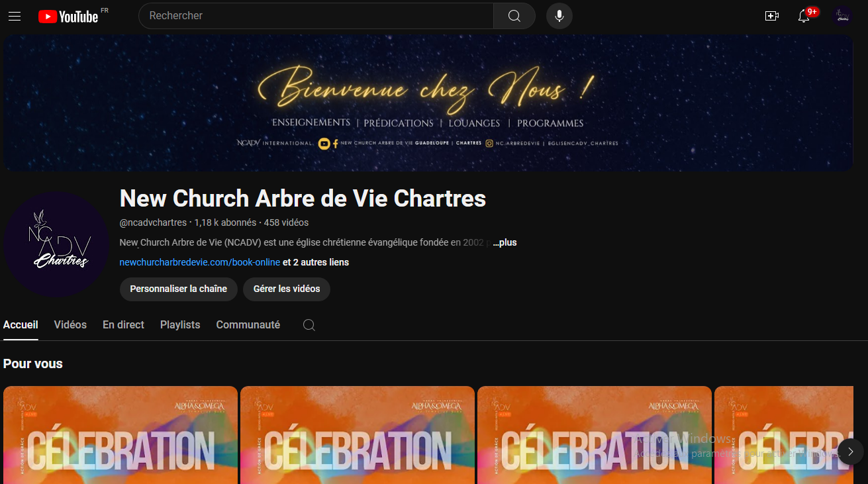
Task: Search within channel using magnifier icon
Action: coord(309,325)
